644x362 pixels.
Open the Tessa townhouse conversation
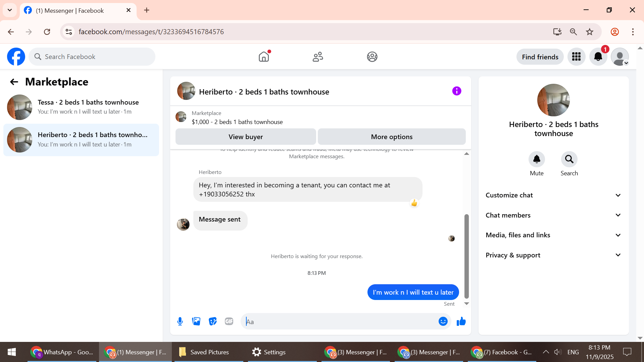pyautogui.click(x=81, y=107)
